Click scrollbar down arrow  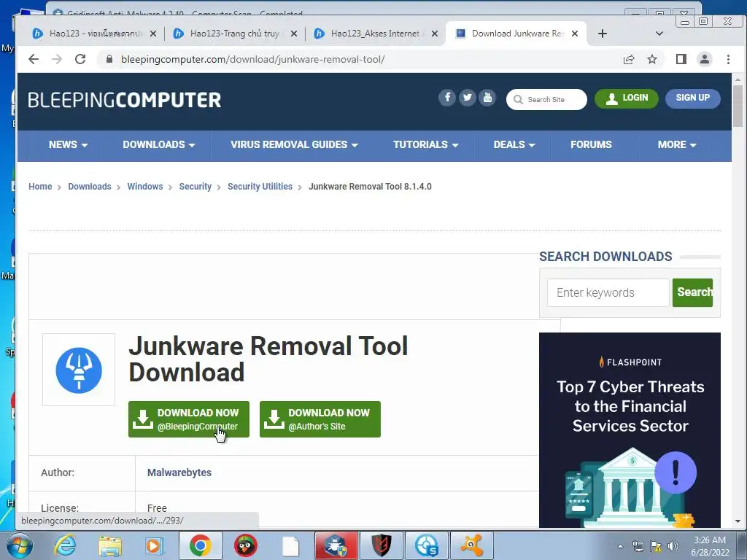(x=738, y=521)
